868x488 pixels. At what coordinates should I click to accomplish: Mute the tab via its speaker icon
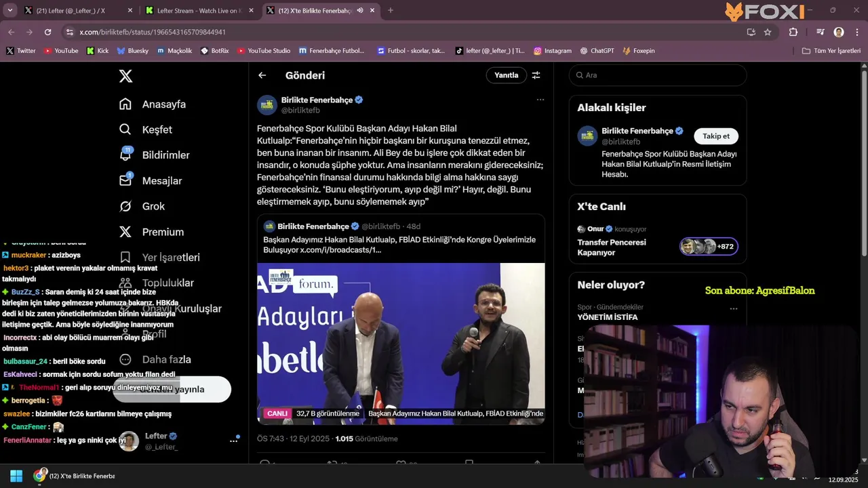coord(360,10)
